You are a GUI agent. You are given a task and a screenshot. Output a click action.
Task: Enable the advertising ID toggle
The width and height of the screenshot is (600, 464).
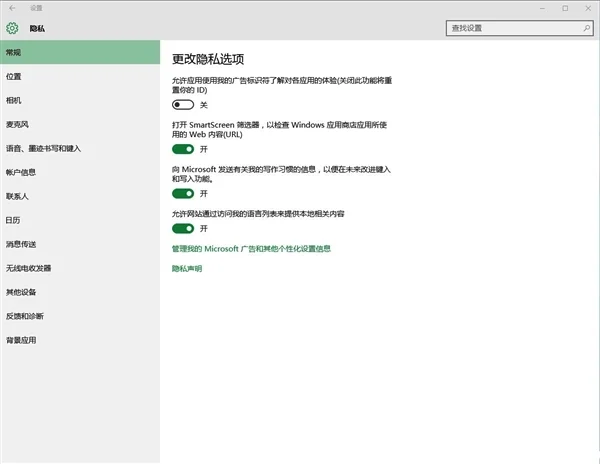click(183, 105)
